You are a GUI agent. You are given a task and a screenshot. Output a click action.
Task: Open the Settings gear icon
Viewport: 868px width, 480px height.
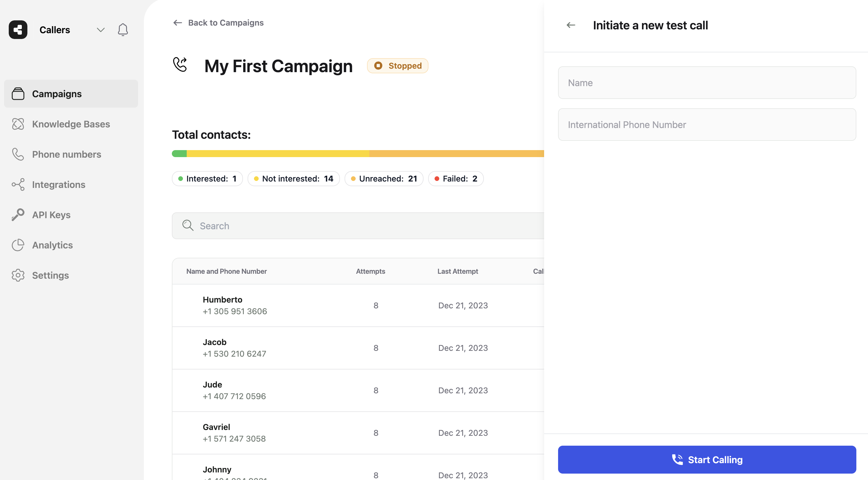tap(18, 275)
